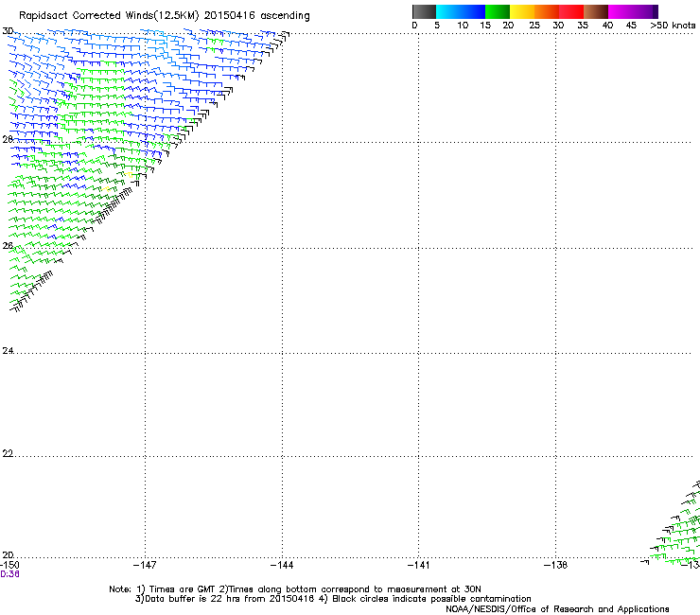700x615 pixels.
Task: Click the purple time stamp '0:38'
Action: (9, 574)
